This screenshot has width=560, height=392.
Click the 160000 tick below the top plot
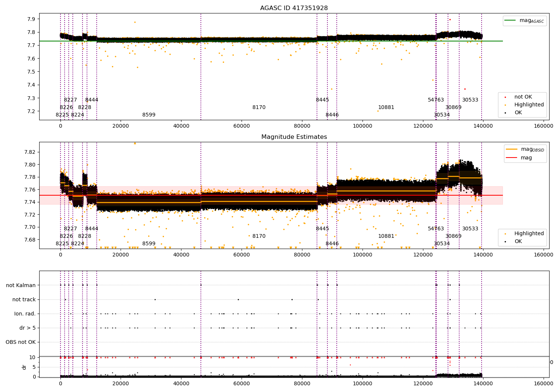pos(544,126)
